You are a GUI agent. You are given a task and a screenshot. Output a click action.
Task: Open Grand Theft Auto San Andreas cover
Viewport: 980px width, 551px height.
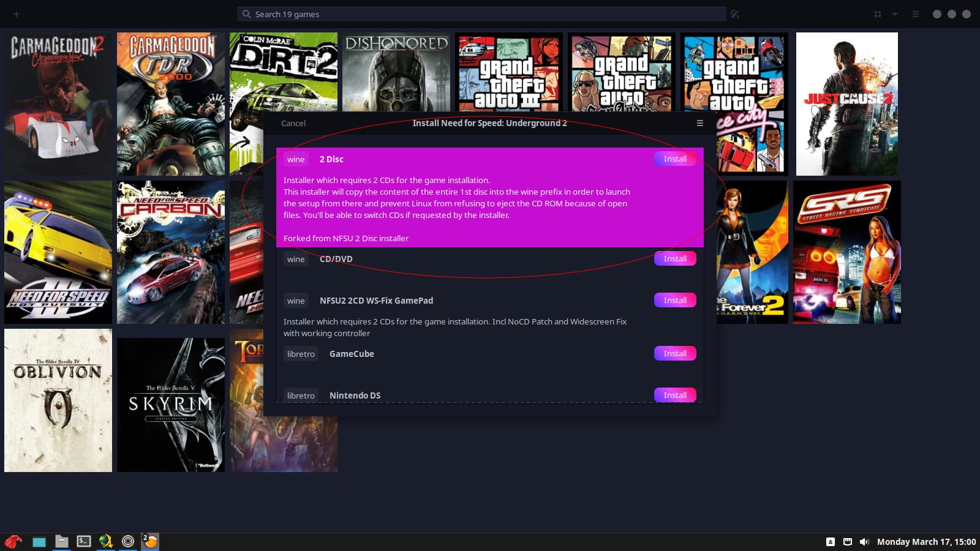(x=622, y=72)
